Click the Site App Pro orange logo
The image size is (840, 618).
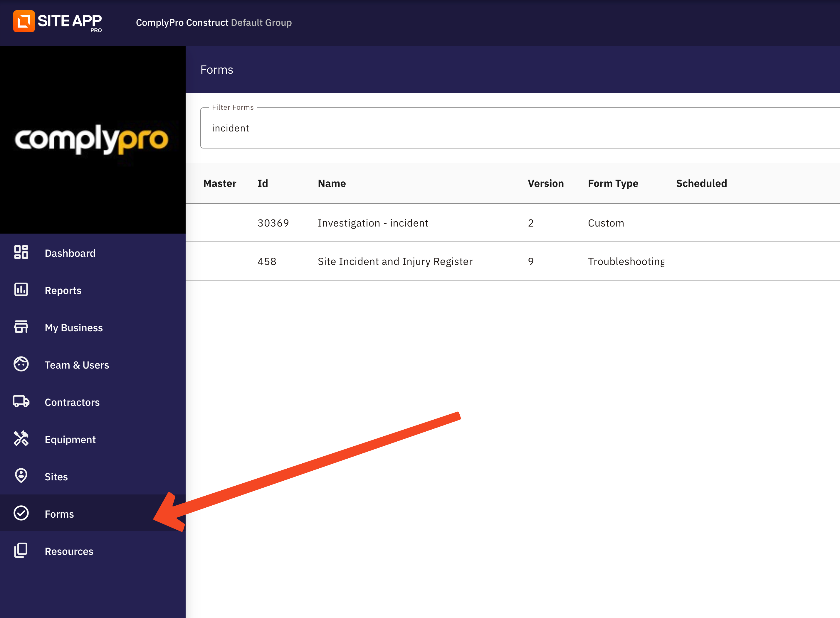click(24, 21)
